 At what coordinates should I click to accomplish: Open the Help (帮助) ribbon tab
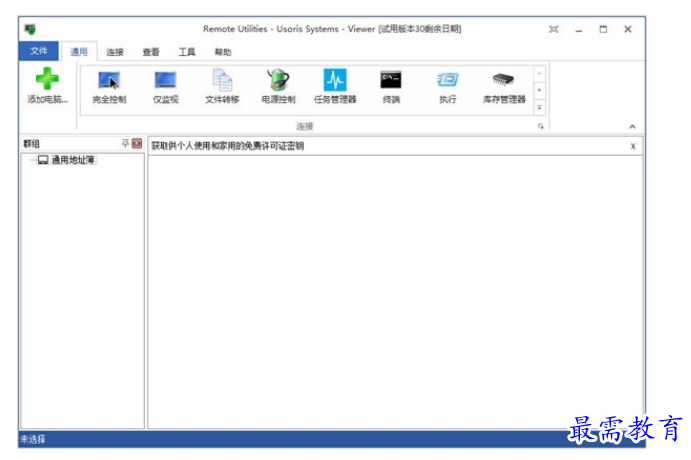point(223,52)
